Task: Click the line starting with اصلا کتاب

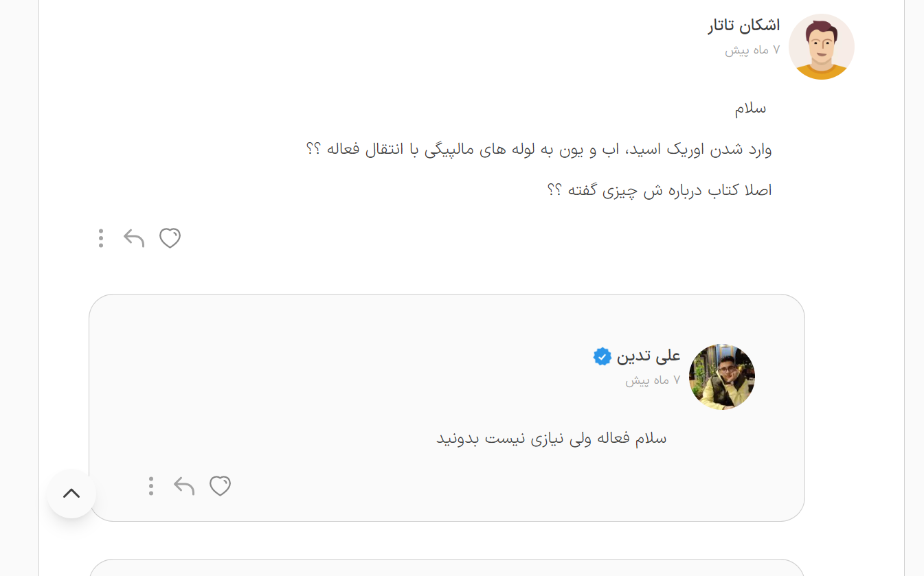Action: click(x=660, y=190)
